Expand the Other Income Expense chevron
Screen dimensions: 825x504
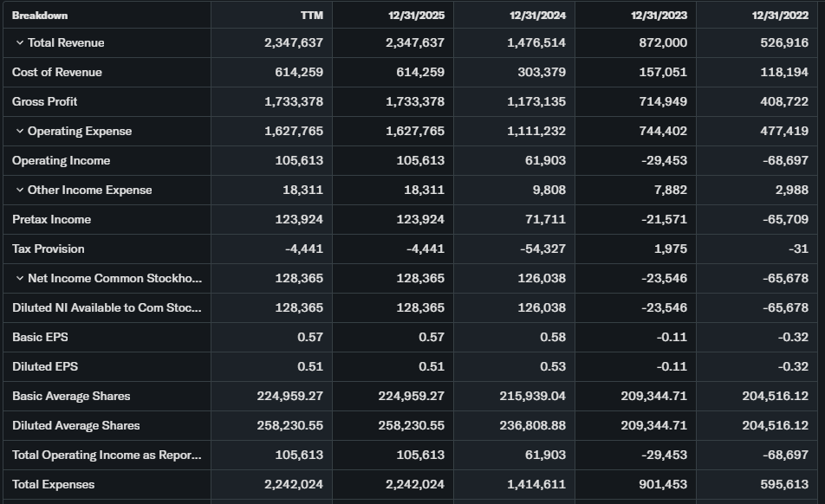pos(20,191)
